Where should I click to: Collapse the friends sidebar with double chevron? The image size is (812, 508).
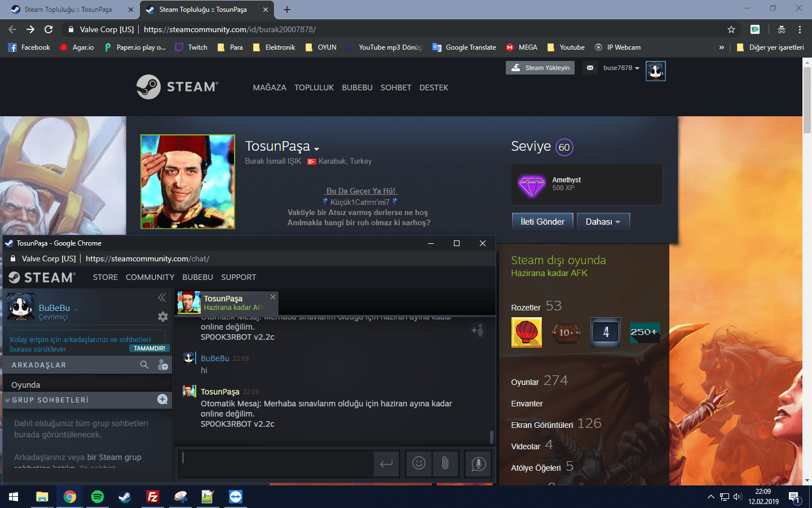point(162,297)
